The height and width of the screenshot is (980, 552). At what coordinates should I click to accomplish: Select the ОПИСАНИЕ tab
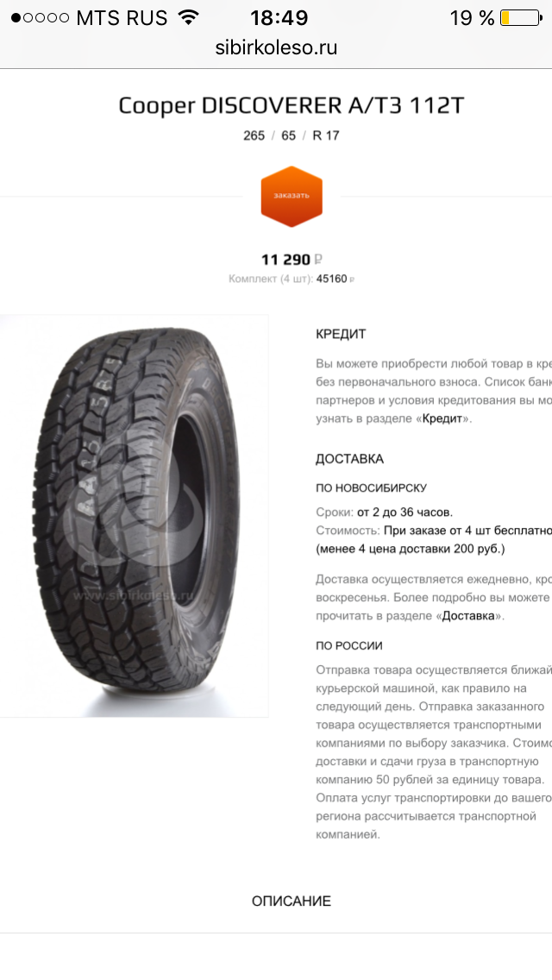pos(292,901)
